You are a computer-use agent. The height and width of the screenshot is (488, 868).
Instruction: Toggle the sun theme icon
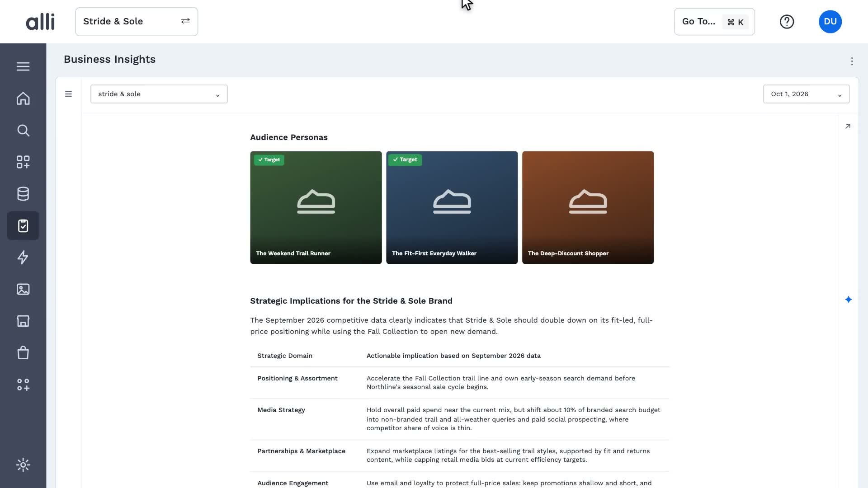click(23, 465)
